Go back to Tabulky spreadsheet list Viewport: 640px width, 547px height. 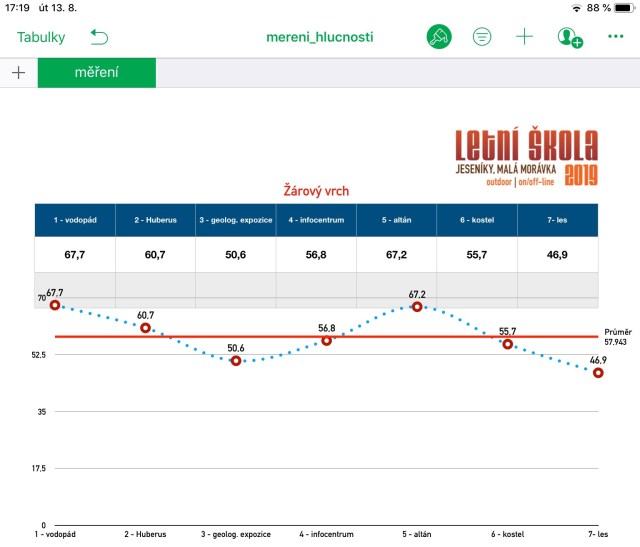click(x=41, y=37)
